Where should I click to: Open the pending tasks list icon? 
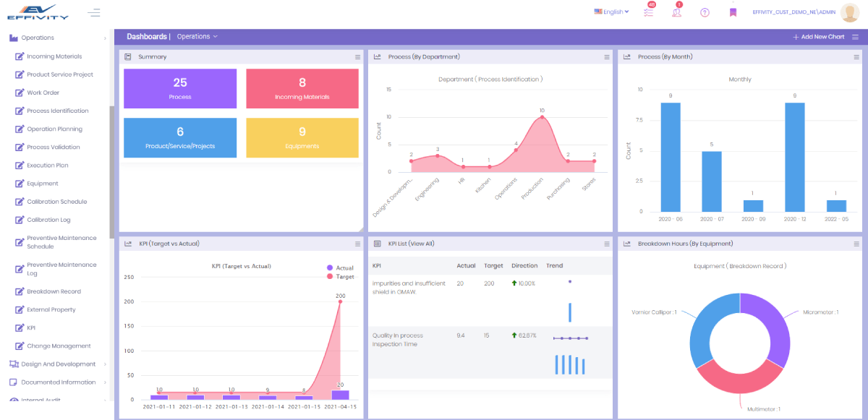pyautogui.click(x=648, y=12)
